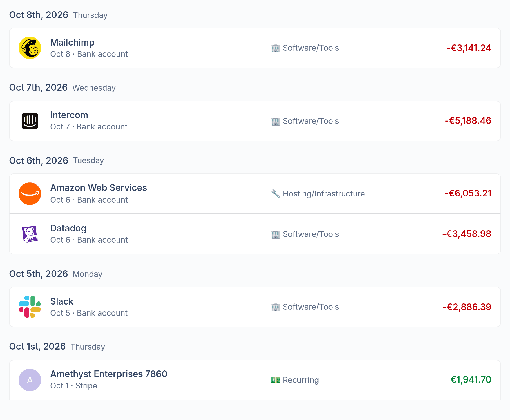Click 'Oct 7 · Bank account' subtitle
Screen dimensions: 510x420
(89, 127)
